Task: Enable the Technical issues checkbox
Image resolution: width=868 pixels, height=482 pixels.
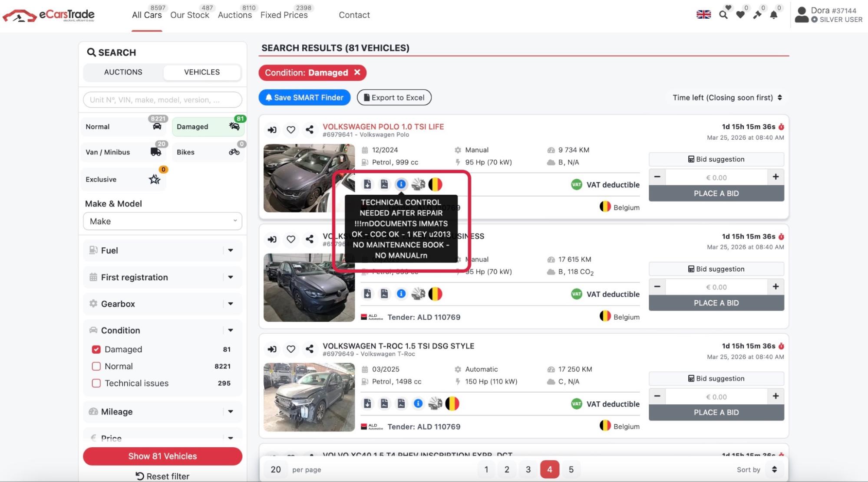Action: coord(96,383)
